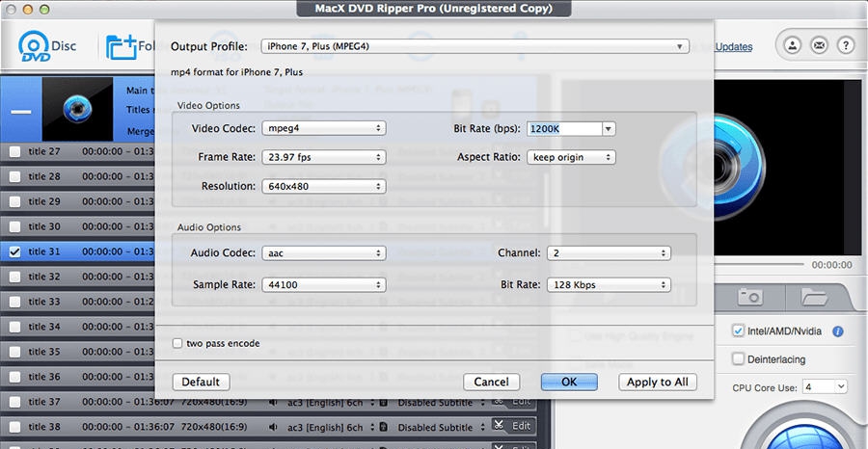Click into the 1200K bit rate field
Viewport: 868px width, 449px height.
(x=564, y=129)
